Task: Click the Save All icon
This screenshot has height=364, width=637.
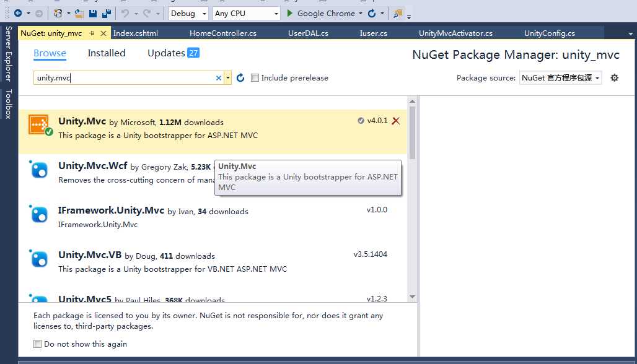Action: pos(107,14)
